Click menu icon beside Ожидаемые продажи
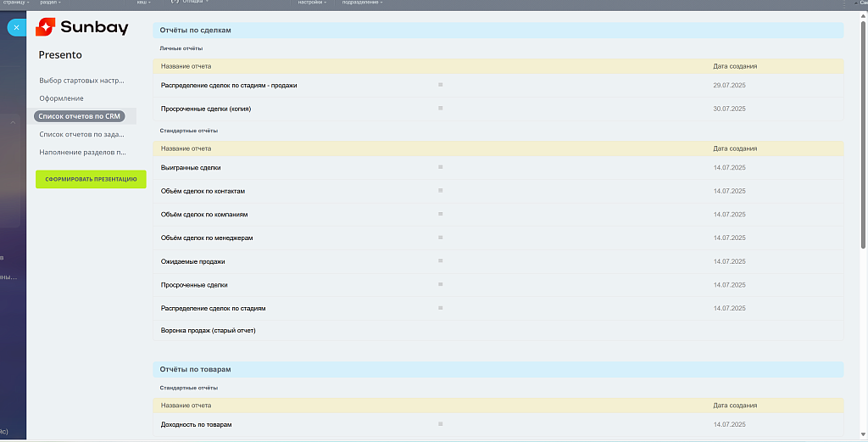Screen dimensions: 868x442 (441, 261)
